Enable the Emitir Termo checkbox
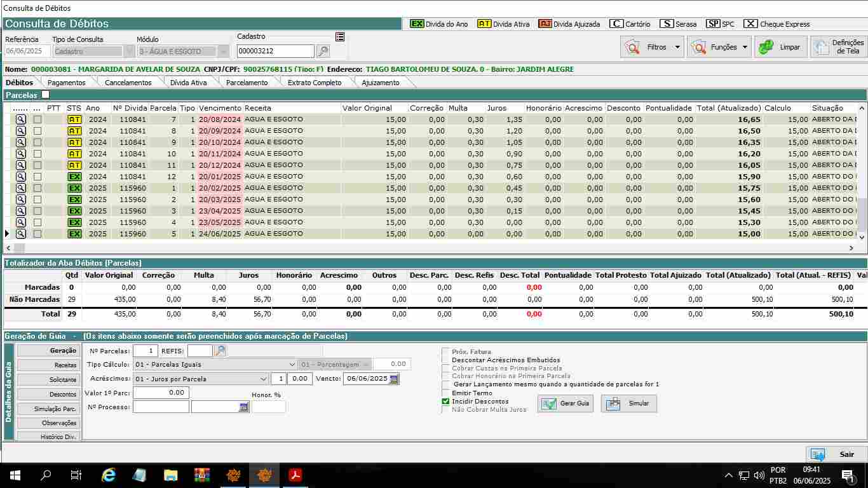The width and height of the screenshot is (868, 488). [445, 393]
